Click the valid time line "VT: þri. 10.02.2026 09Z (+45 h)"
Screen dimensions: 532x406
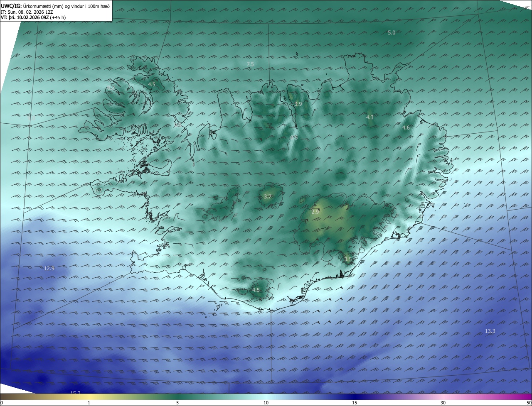[33, 17]
